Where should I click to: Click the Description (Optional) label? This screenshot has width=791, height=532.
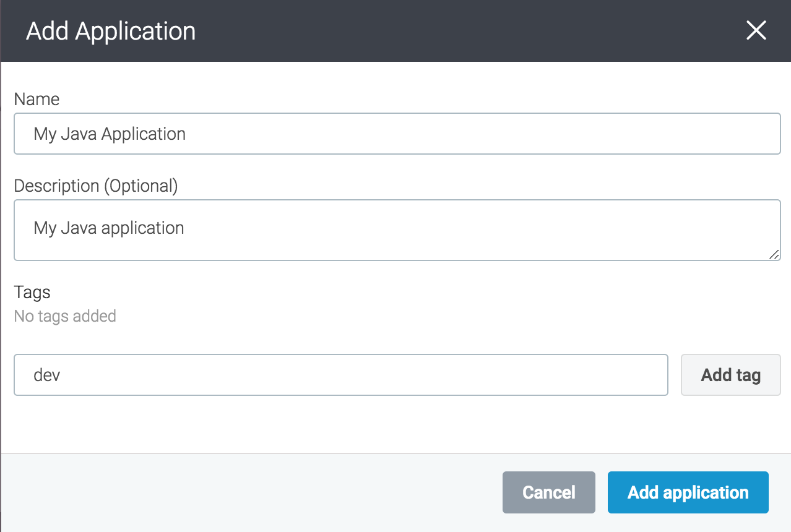click(x=95, y=186)
